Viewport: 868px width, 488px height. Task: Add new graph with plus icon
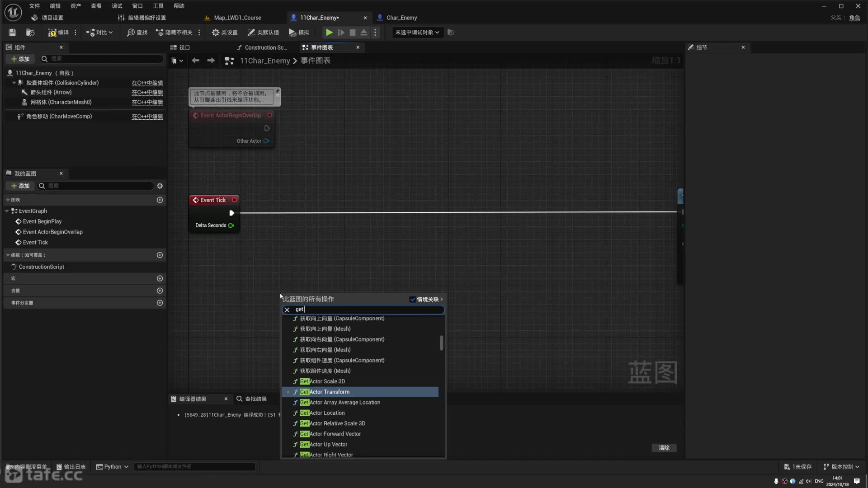tap(160, 200)
